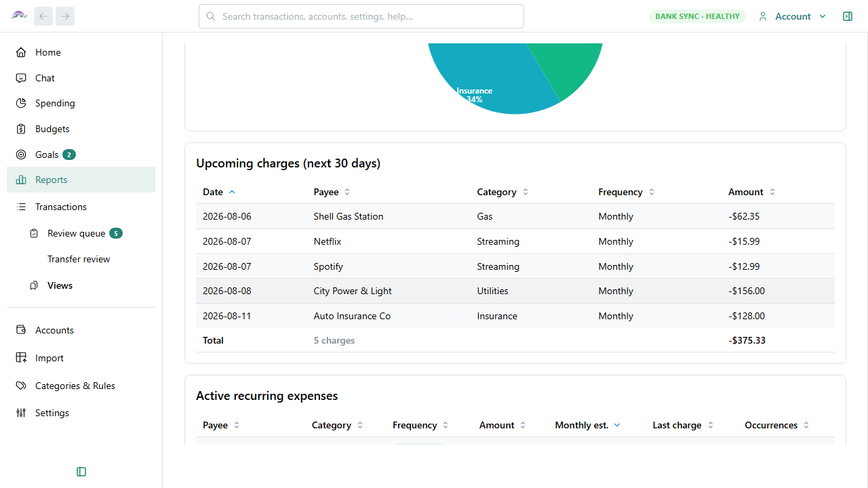This screenshot has height=488, width=868.
Task: Click the Accounts wallet icon
Action: 21,330
